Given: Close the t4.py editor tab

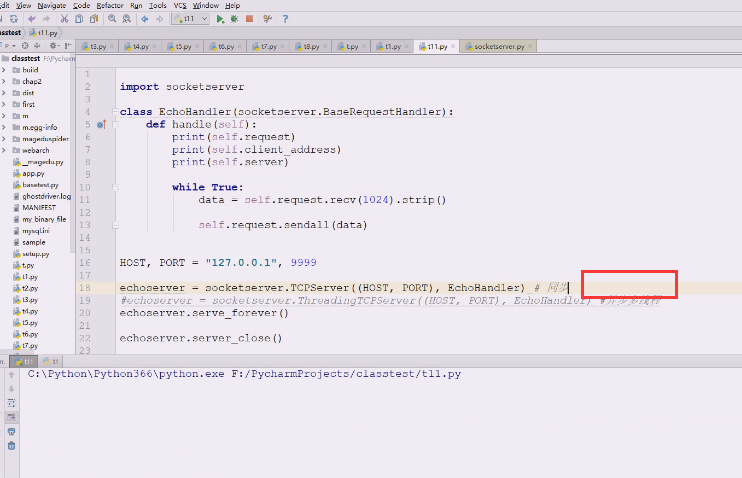Looking at the screenshot, I should pyautogui.click(x=154, y=46).
